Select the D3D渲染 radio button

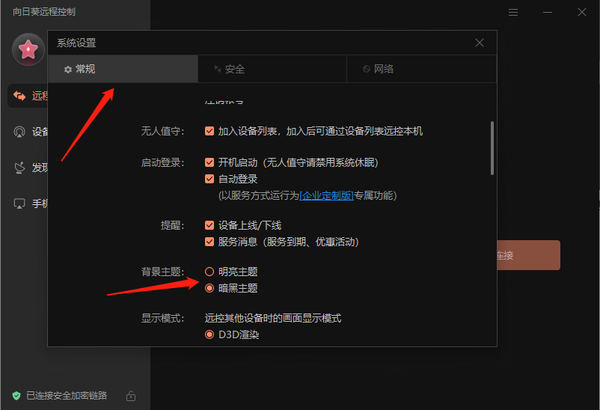[x=209, y=335]
